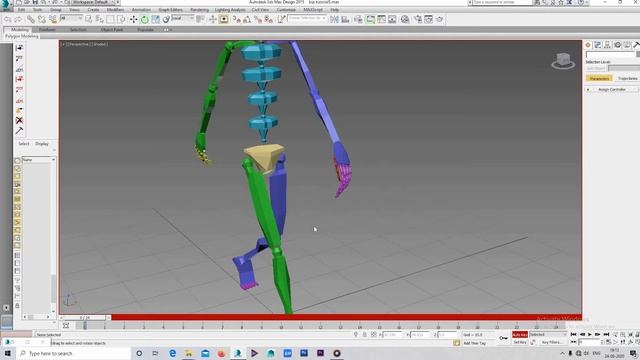Open the Material Editor icon
This screenshot has height=360, width=640.
pyautogui.click(x=405, y=19)
